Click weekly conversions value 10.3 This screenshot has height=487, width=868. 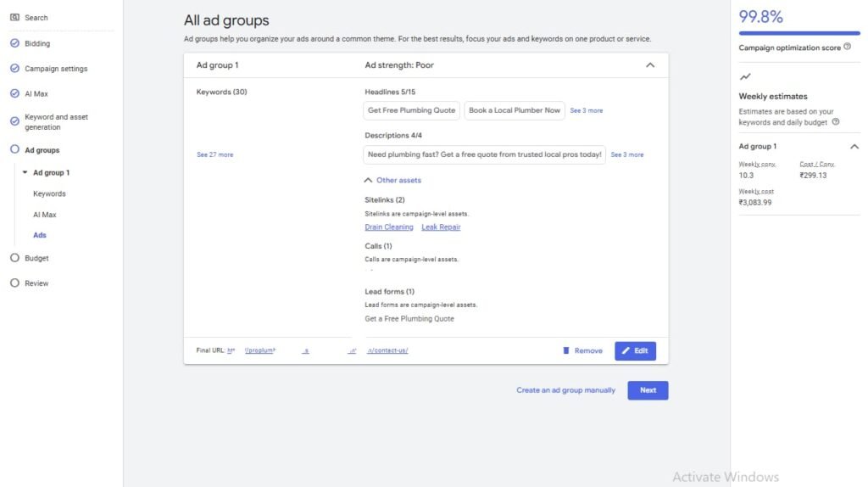point(746,175)
